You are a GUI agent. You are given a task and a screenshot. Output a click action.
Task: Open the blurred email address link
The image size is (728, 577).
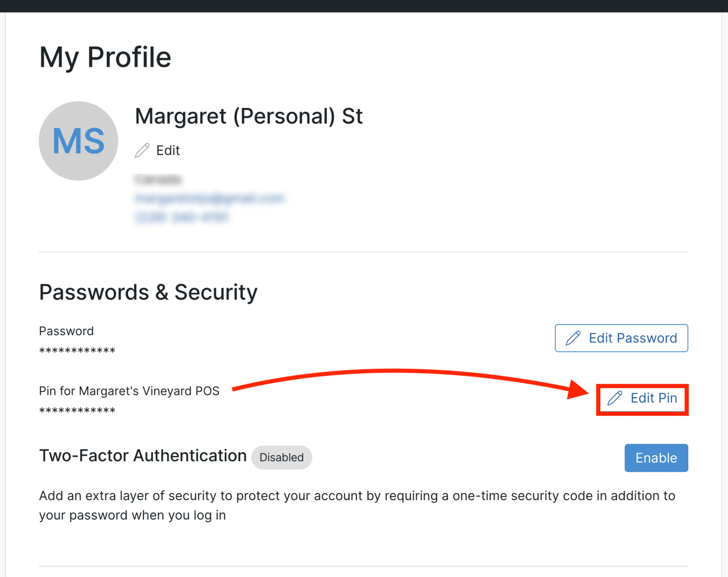tap(210, 199)
